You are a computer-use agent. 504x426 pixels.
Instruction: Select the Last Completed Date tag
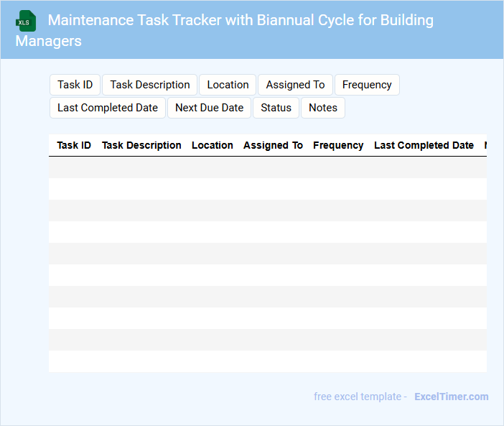(108, 108)
